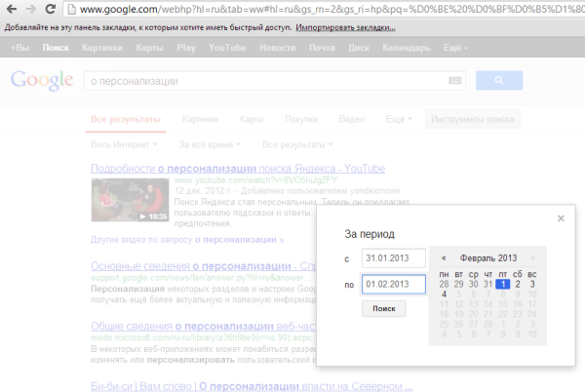Screen dimensions: 585x392
Task: Expand Ещё dropdown in results tabs
Action: click(x=399, y=119)
